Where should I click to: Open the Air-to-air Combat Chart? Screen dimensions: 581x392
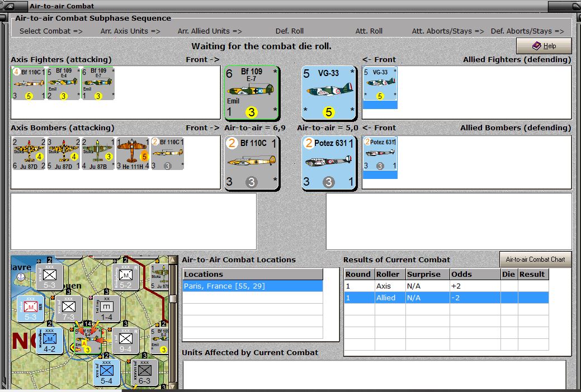pyautogui.click(x=535, y=259)
